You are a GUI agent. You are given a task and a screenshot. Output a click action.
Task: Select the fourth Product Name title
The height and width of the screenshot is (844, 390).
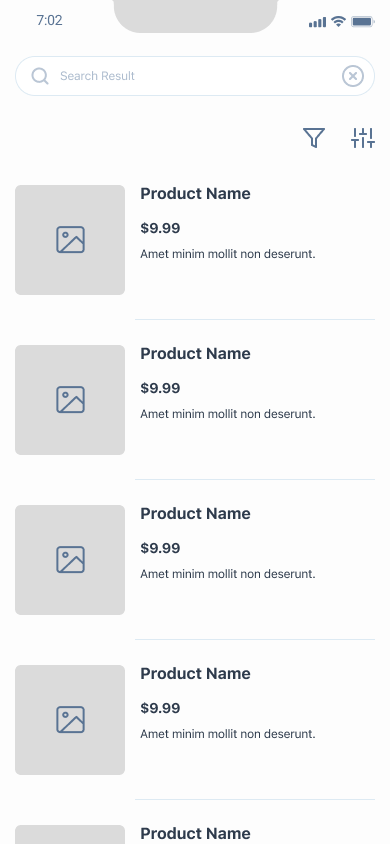click(x=195, y=673)
